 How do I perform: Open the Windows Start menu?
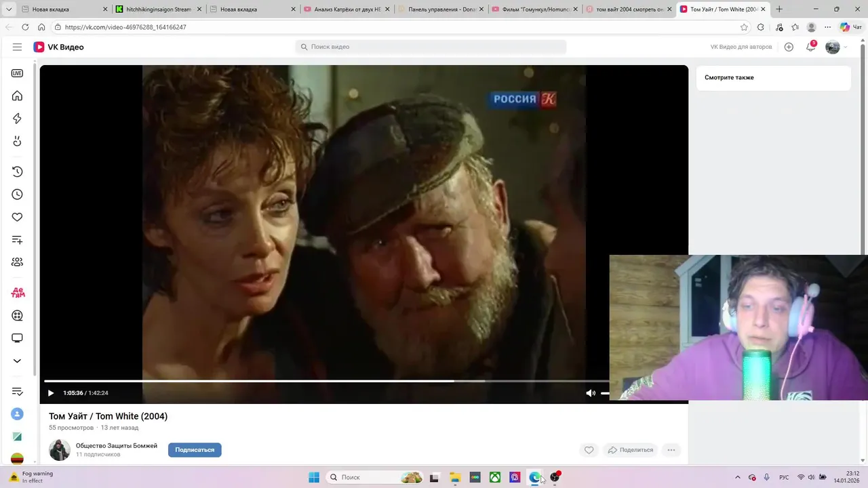point(314,477)
